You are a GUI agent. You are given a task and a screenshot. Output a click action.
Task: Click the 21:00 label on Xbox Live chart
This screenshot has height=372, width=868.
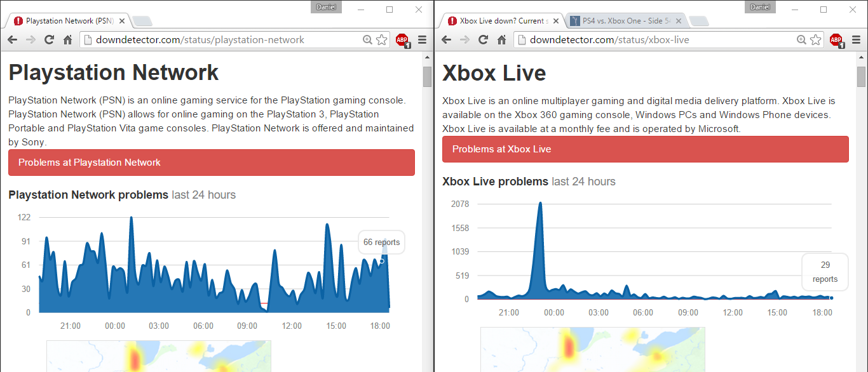509,312
